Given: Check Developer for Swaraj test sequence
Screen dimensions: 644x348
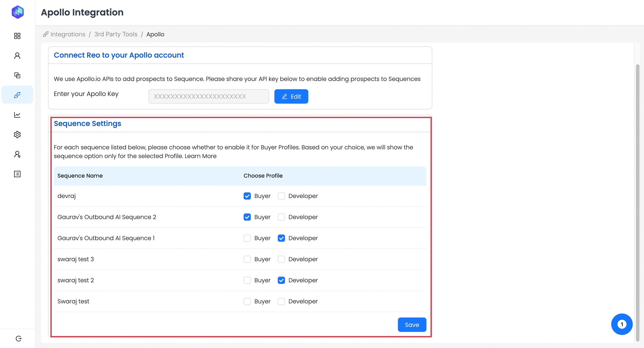Looking at the screenshot, I should pyautogui.click(x=281, y=301).
